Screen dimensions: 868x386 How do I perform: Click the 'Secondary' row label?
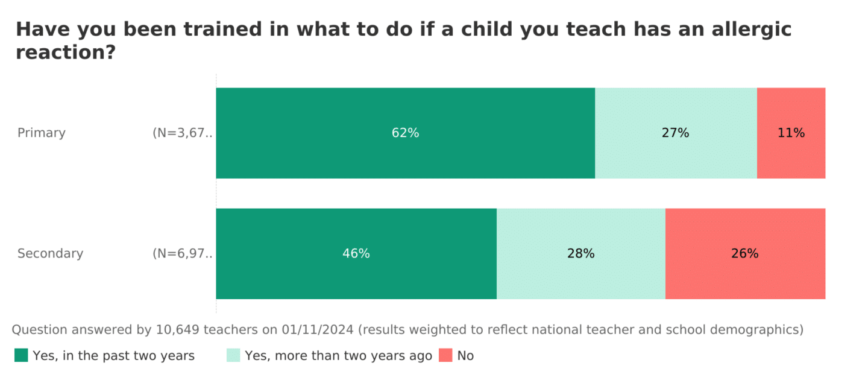click(x=51, y=253)
